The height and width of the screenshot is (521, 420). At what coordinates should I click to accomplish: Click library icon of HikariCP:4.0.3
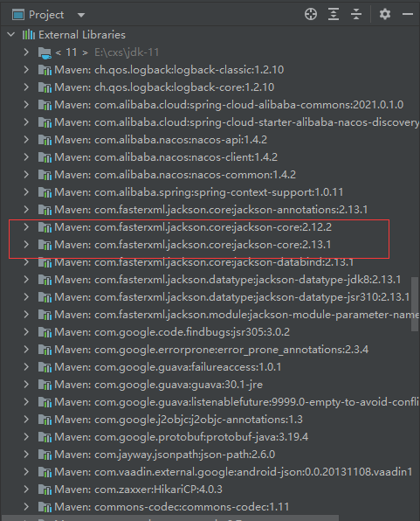45,490
